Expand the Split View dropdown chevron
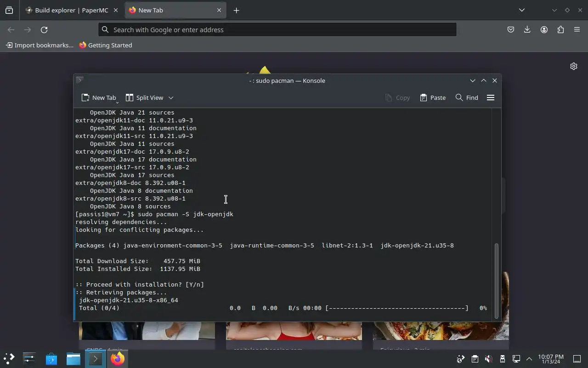Screen dimensions: 588x368 pyautogui.click(x=171, y=98)
